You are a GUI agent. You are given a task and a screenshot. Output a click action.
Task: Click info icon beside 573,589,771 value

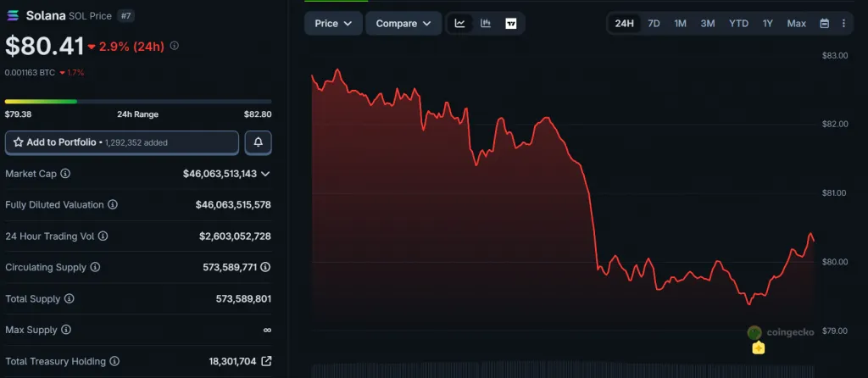click(265, 267)
